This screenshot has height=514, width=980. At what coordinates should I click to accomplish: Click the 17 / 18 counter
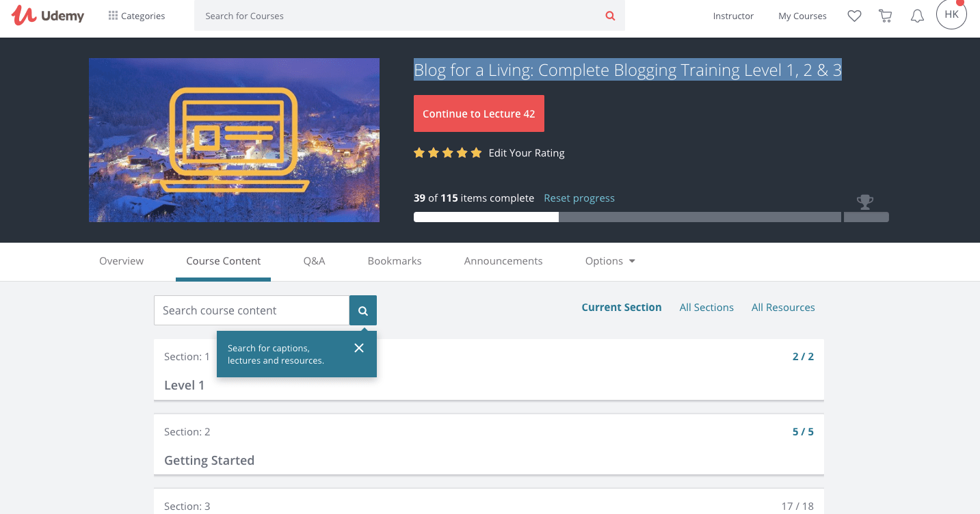[797, 506]
